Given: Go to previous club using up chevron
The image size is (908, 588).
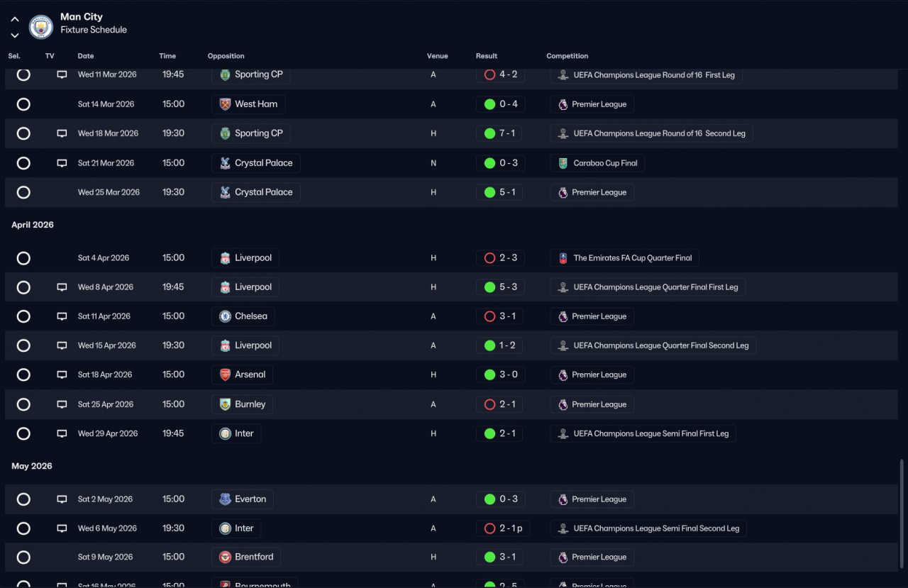Looking at the screenshot, I should click(14, 20).
